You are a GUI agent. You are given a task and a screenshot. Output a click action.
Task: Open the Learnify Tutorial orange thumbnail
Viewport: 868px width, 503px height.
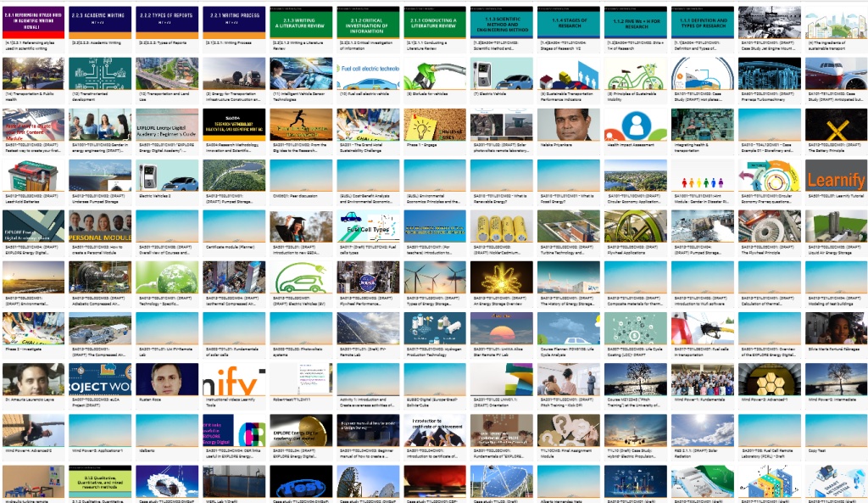[835, 176]
